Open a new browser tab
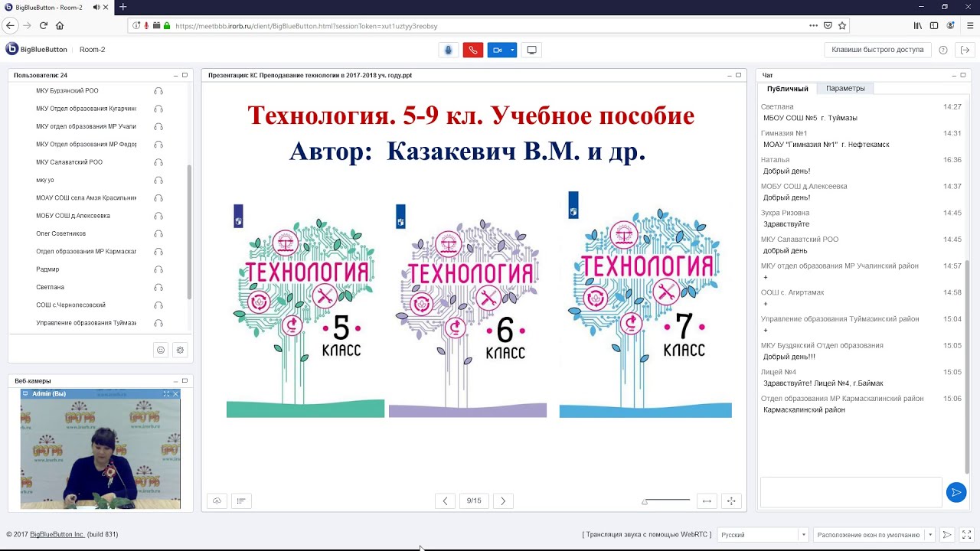The height and width of the screenshot is (551, 980). pos(122,7)
